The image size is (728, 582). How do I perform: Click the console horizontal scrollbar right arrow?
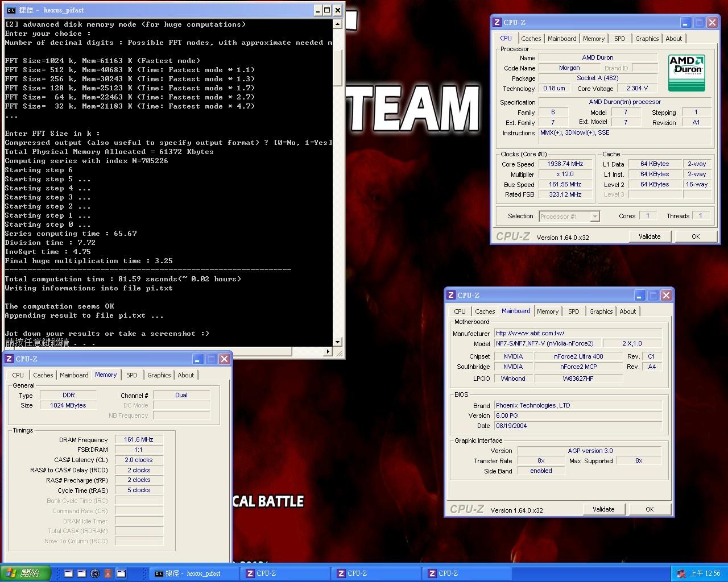[328, 352]
